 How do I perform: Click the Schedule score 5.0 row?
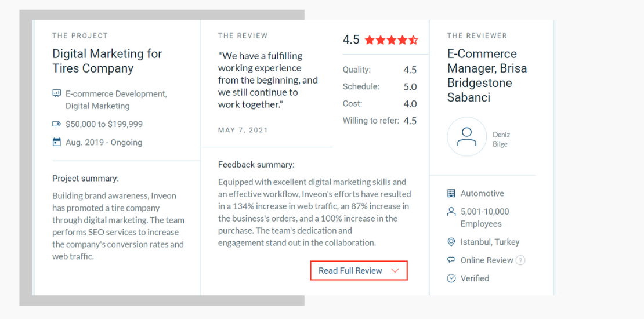(x=379, y=86)
